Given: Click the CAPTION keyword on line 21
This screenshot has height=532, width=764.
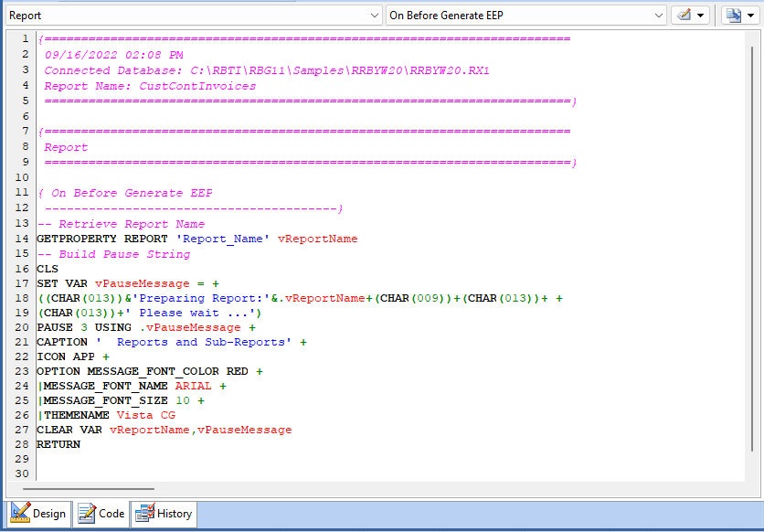Looking at the screenshot, I should [x=62, y=342].
